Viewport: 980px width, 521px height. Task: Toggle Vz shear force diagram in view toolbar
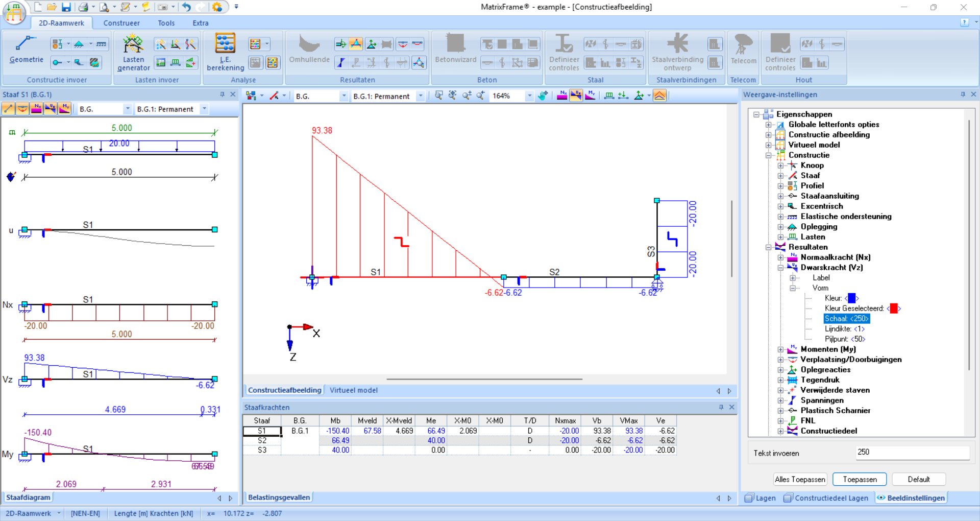pyautogui.click(x=576, y=96)
